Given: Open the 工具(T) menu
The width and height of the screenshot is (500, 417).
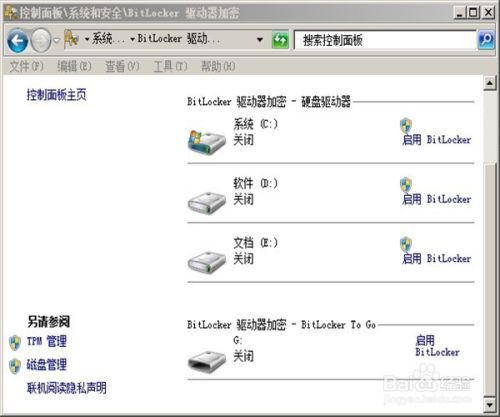Looking at the screenshot, I should tap(170, 66).
